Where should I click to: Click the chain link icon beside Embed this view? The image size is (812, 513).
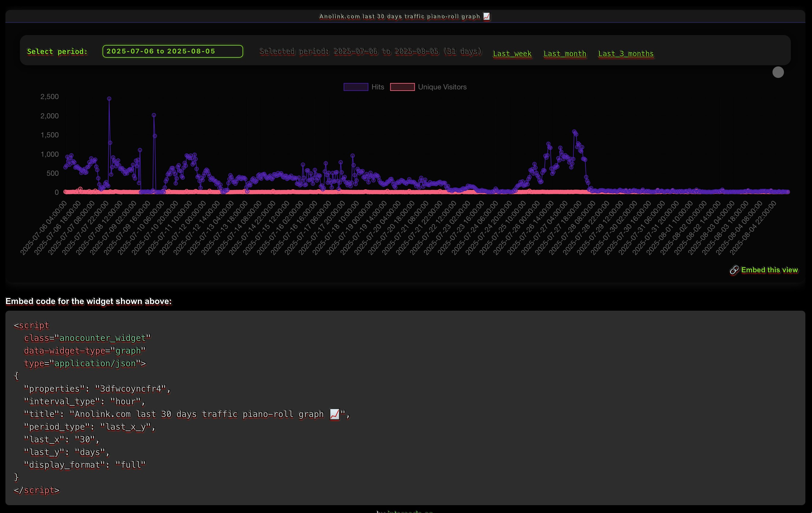734,270
